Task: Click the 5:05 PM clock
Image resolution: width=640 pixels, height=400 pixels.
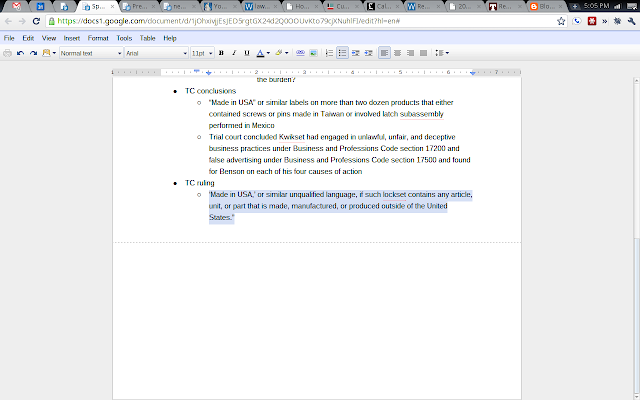Action: pyautogui.click(x=596, y=6)
